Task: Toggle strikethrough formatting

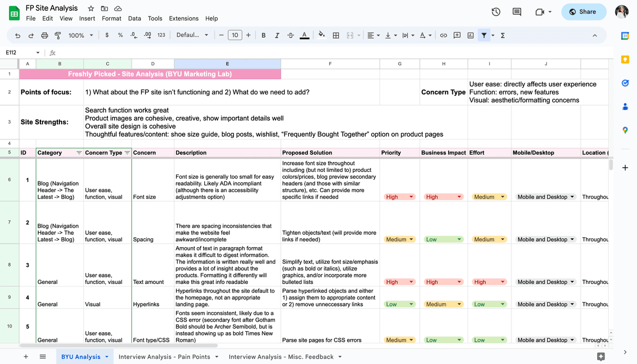Action: [x=290, y=35]
